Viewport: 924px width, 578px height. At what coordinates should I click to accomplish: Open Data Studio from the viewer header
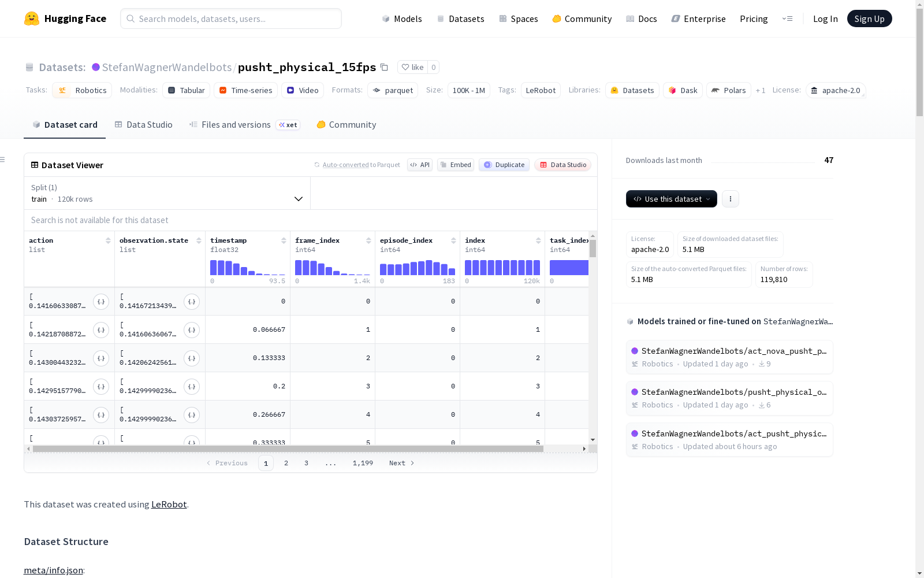(562, 165)
